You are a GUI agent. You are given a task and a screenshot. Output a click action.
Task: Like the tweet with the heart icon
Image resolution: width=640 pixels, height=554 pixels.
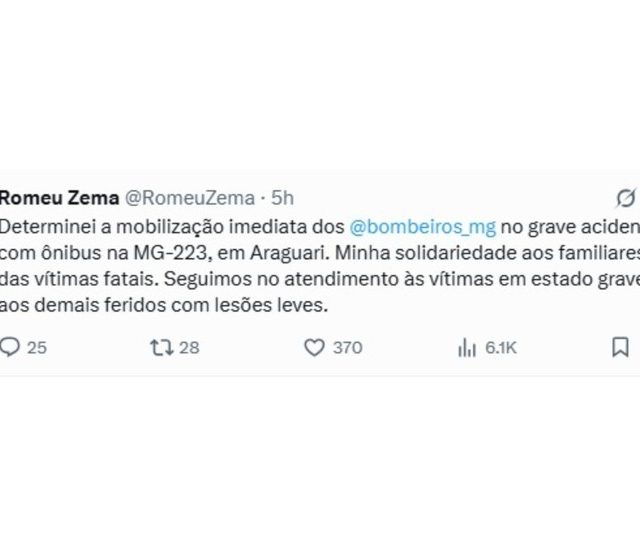coord(314,348)
